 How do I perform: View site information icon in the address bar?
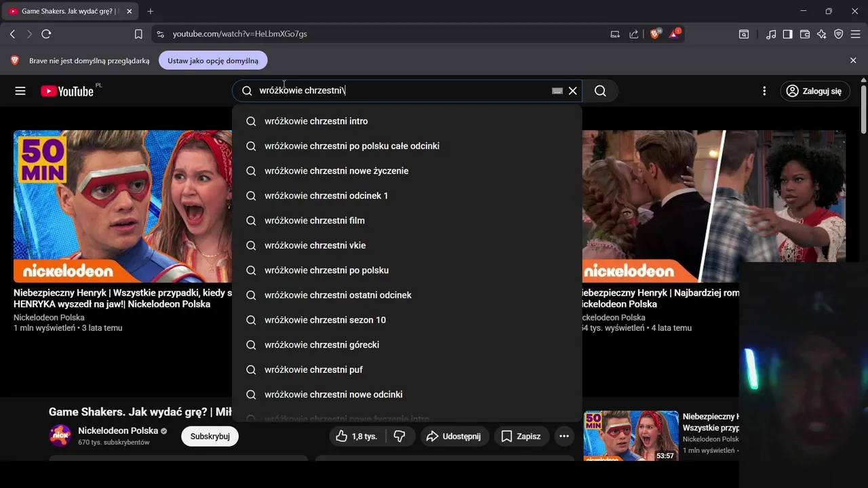click(x=160, y=34)
